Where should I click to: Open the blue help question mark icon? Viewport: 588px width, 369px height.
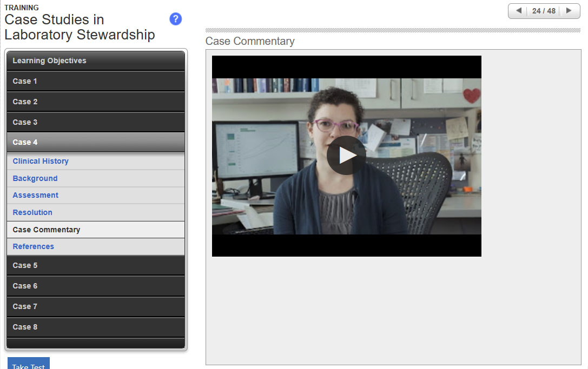pos(175,19)
